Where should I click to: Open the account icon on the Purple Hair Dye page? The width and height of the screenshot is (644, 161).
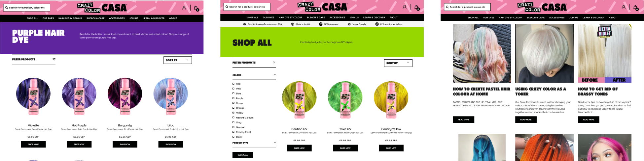pyautogui.click(x=184, y=8)
